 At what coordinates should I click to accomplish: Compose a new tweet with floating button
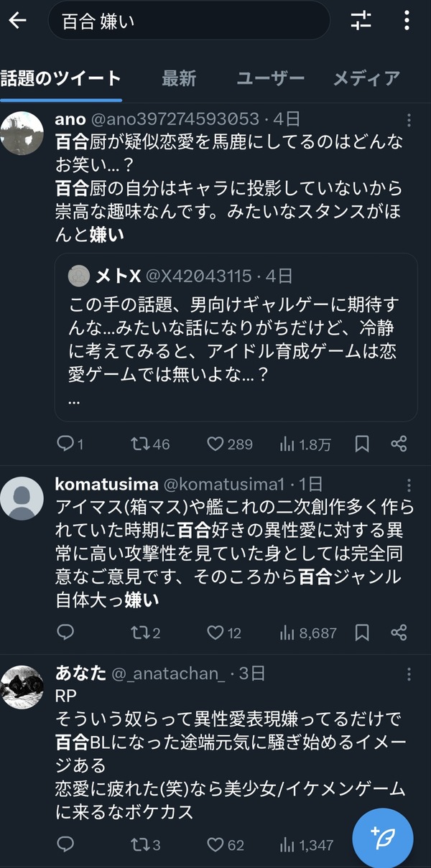383,837
